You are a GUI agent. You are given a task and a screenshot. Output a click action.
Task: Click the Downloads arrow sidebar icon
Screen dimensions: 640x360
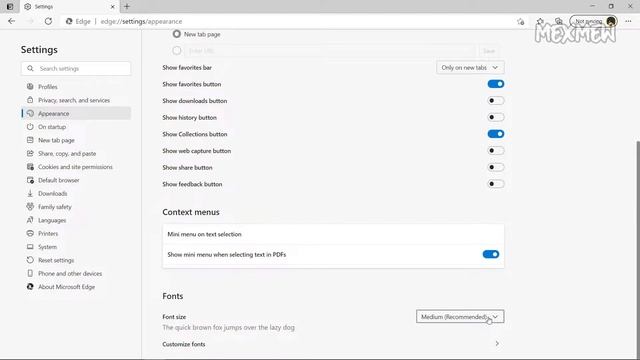click(30, 193)
